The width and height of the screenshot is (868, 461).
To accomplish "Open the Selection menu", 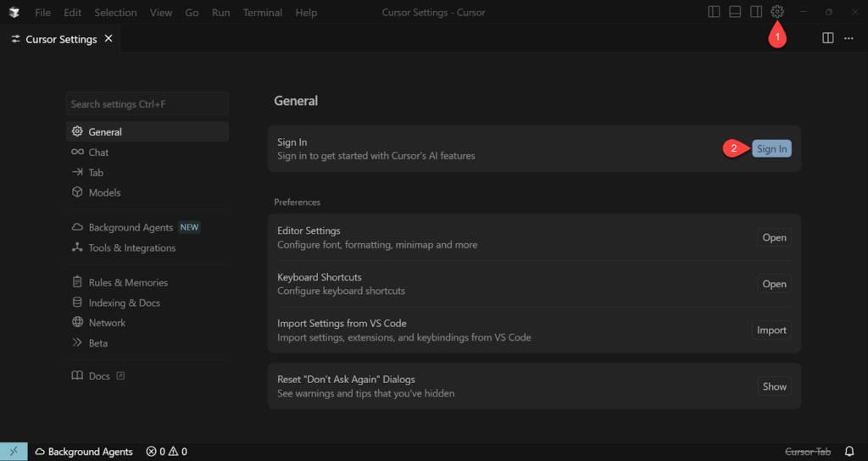I will [x=115, y=12].
